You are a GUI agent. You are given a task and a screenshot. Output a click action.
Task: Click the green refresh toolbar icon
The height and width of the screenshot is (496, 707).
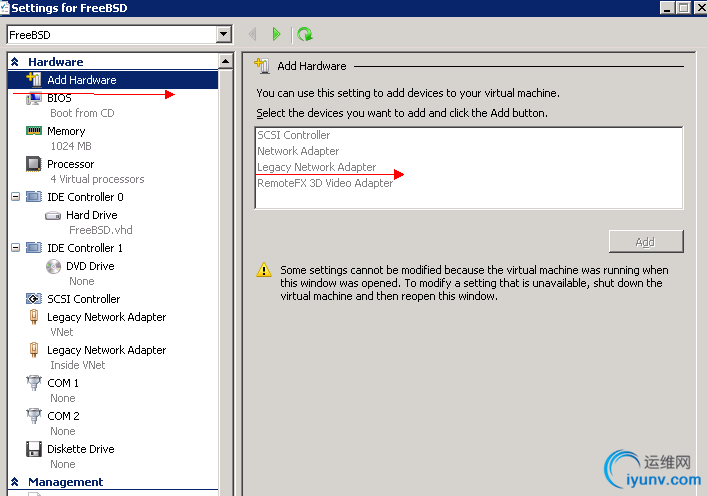pyautogui.click(x=305, y=34)
